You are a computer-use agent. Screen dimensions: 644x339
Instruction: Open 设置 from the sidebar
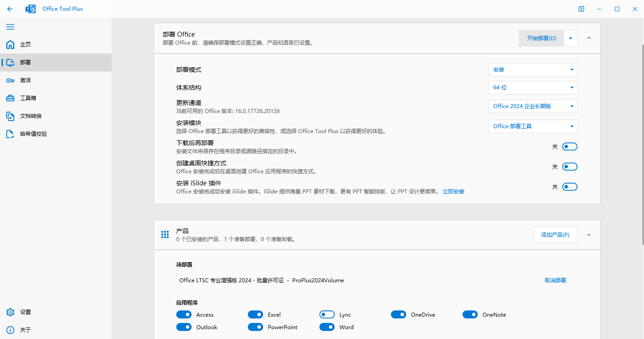(x=56, y=312)
